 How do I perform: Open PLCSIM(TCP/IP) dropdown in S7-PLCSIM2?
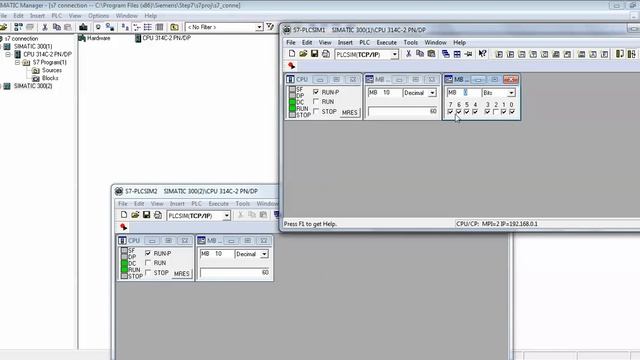tap(227, 216)
